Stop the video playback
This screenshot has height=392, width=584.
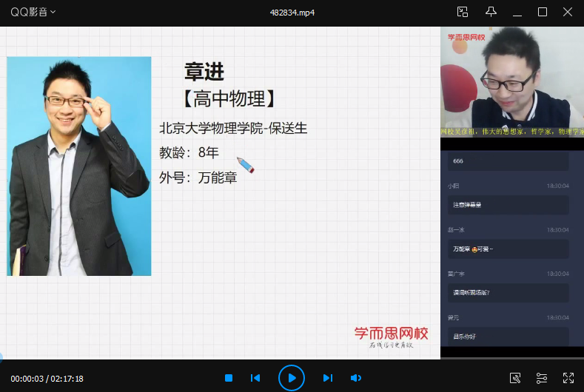point(229,378)
